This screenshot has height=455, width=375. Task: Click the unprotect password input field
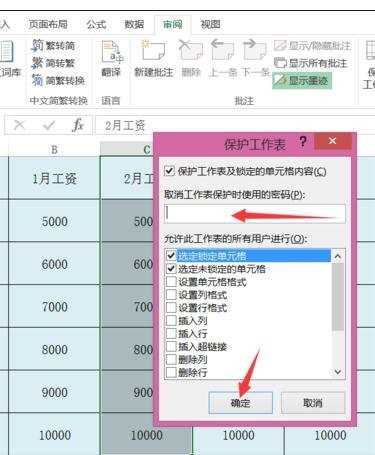click(x=255, y=214)
